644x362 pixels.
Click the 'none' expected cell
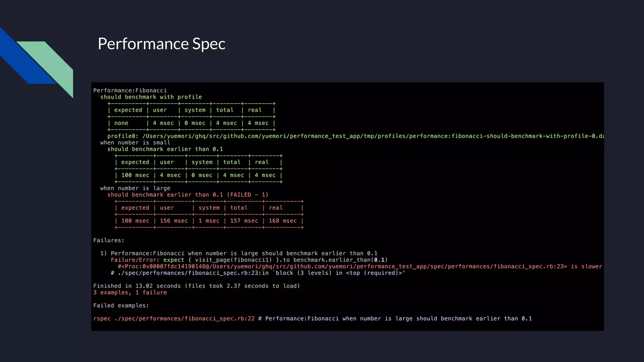pos(121,123)
